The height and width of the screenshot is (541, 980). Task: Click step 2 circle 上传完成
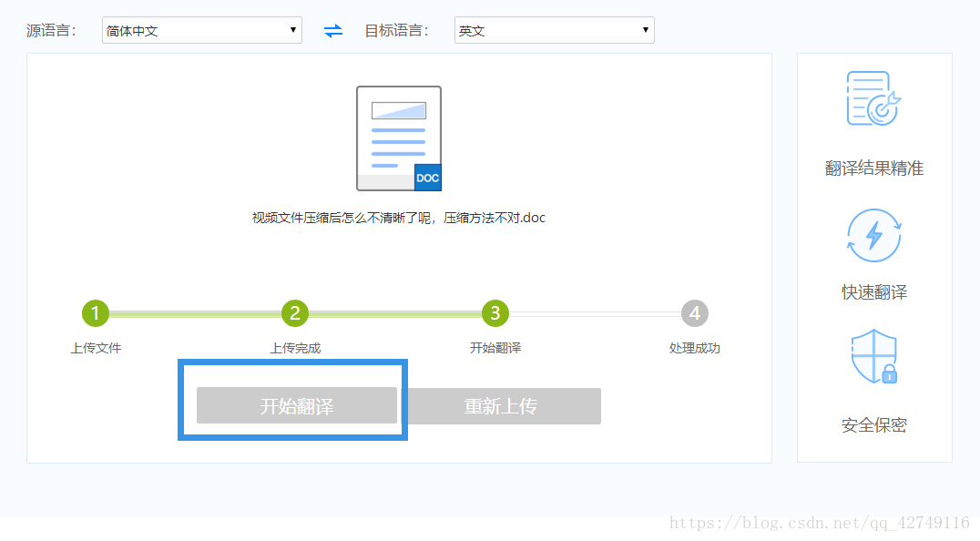point(295,313)
